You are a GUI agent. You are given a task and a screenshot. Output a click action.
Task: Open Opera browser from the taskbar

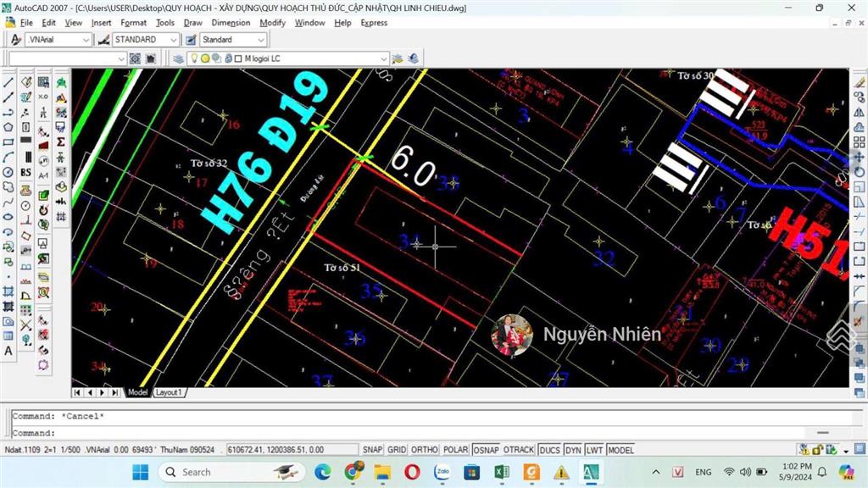(x=411, y=472)
